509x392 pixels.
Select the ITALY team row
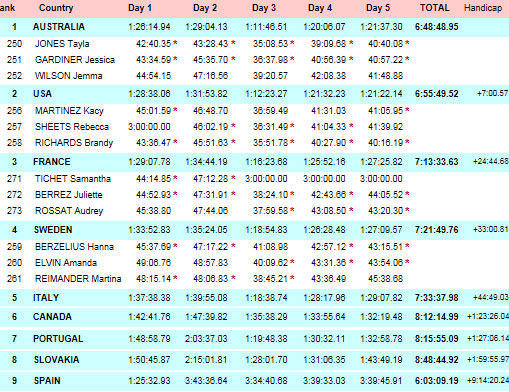pos(254,298)
